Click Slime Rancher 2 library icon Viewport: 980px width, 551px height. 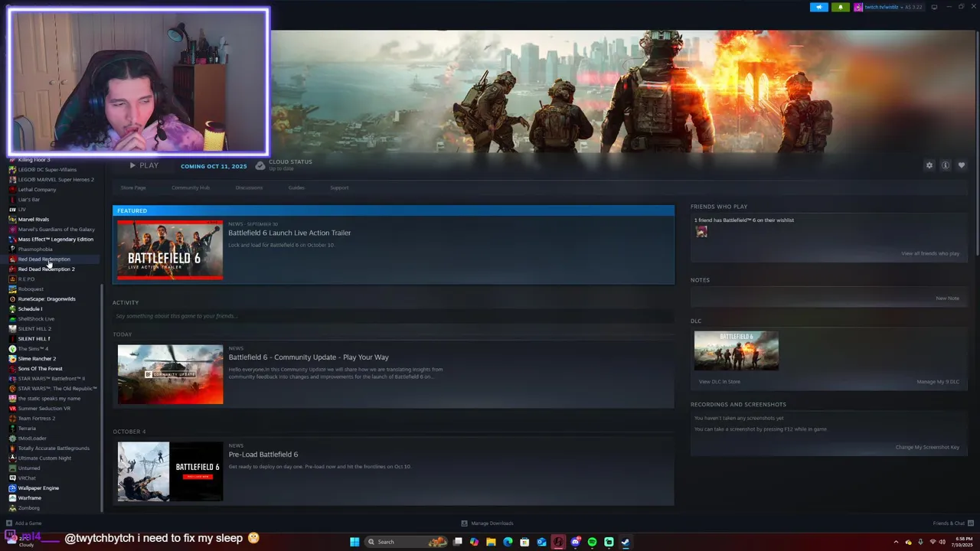12,359
